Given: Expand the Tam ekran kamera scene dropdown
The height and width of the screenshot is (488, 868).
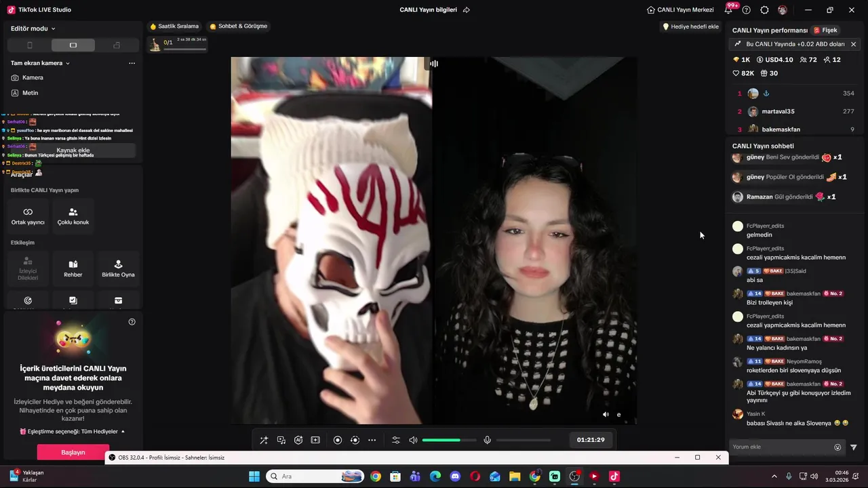Looking at the screenshot, I should pos(41,63).
